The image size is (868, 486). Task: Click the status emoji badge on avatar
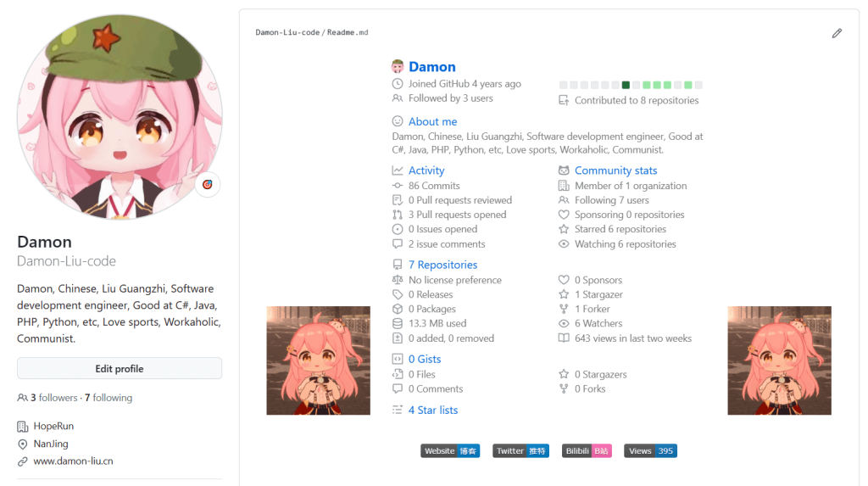click(x=208, y=185)
